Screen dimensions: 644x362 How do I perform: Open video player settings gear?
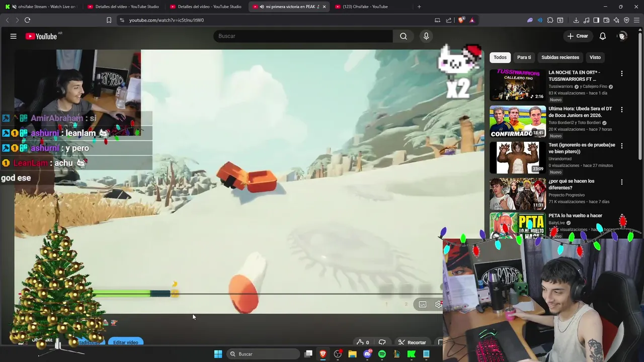pyautogui.click(x=439, y=305)
